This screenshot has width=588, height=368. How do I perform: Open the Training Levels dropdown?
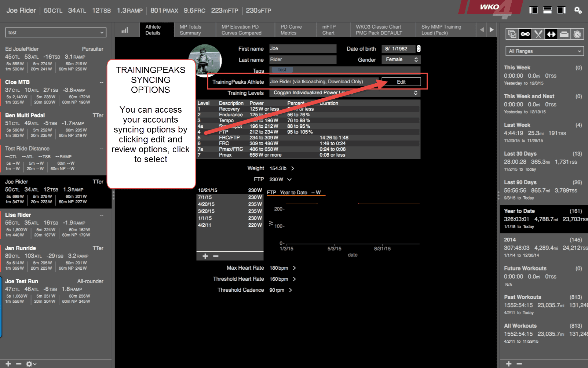point(345,93)
